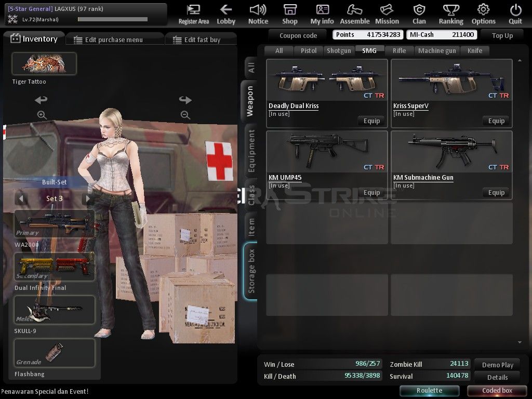Screen dimensions: 532x399
Task: Click the weapon list scroll-up arrow
Action: [520, 61]
